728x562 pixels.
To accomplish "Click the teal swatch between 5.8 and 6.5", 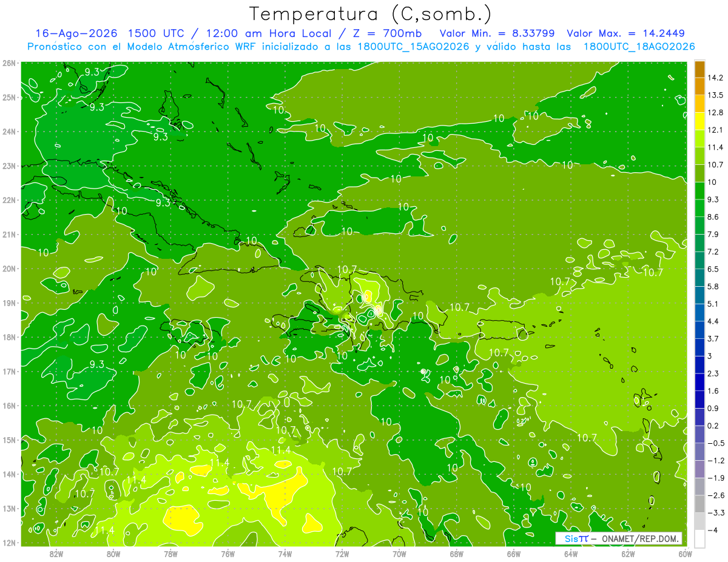I will (x=699, y=278).
